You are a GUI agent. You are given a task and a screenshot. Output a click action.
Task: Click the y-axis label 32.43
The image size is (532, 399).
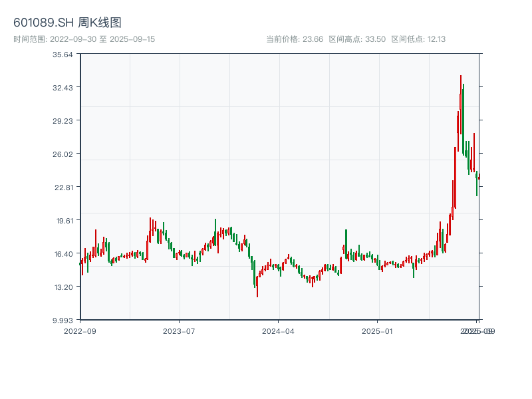(x=63, y=88)
